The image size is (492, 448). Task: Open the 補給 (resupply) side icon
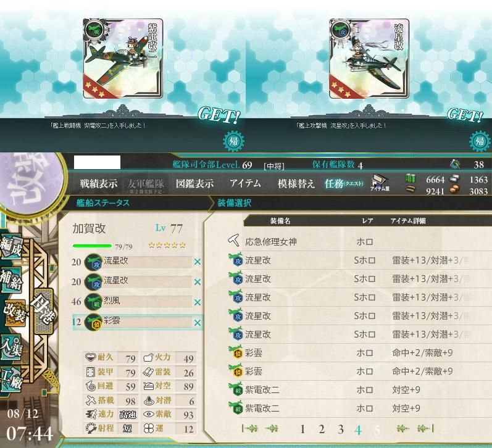coord(11,281)
